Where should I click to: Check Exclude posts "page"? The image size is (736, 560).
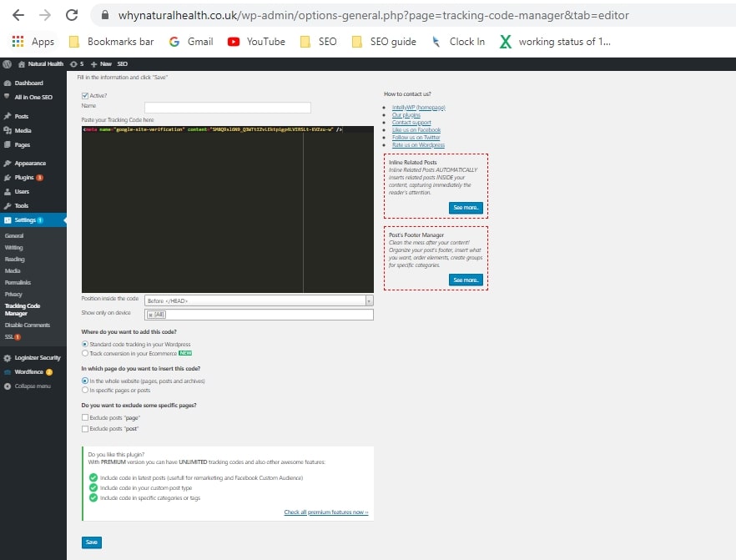pyautogui.click(x=85, y=417)
